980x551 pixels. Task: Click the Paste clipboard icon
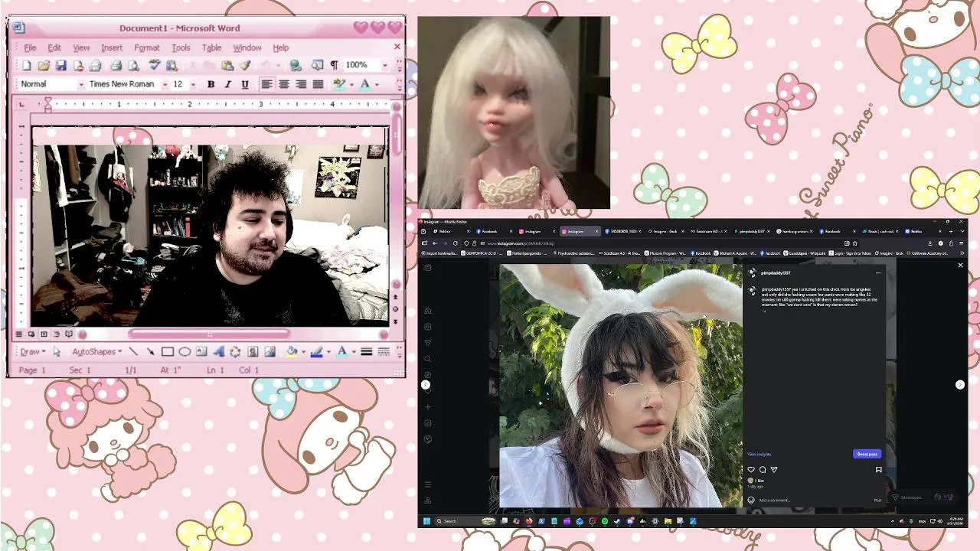pos(227,66)
